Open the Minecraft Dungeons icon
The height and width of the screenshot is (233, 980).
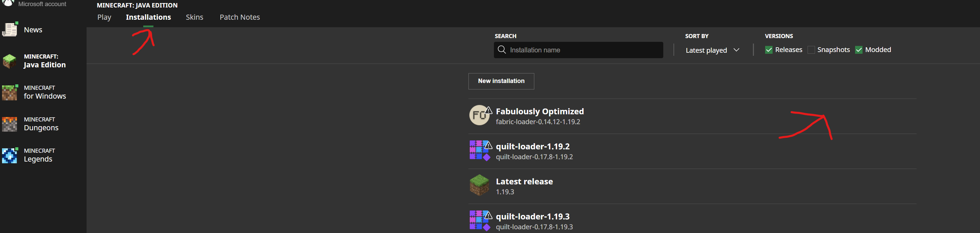(10, 124)
